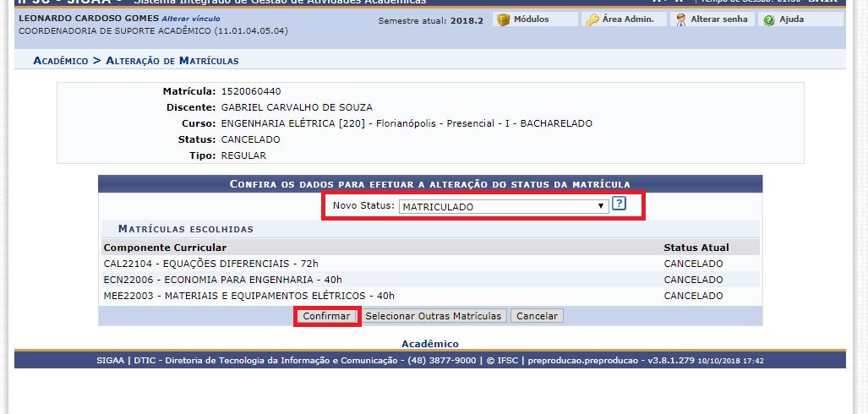Follow the Alterar vínculo link

click(190, 18)
